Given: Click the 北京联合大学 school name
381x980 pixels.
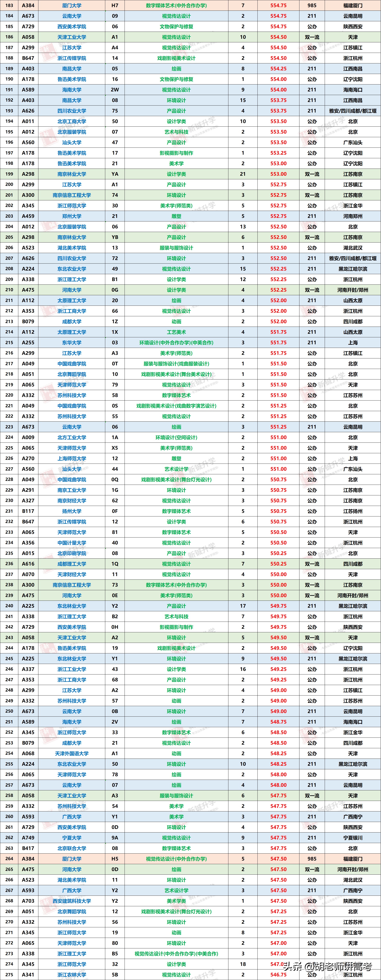Looking at the screenshot, I should coord(72,848).
